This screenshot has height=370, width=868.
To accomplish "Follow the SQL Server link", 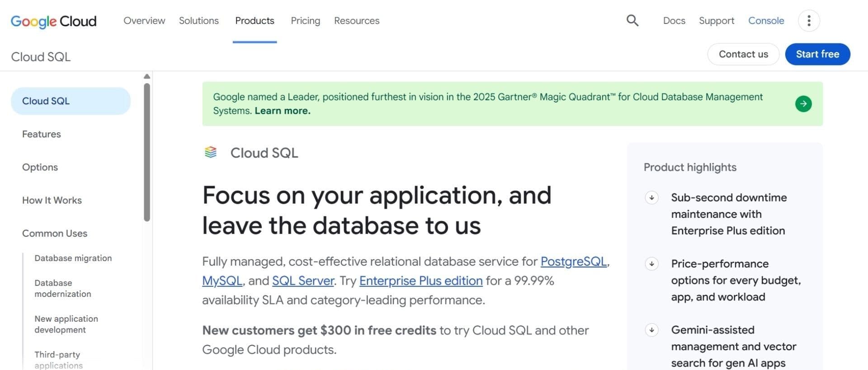I will (303, 281).
